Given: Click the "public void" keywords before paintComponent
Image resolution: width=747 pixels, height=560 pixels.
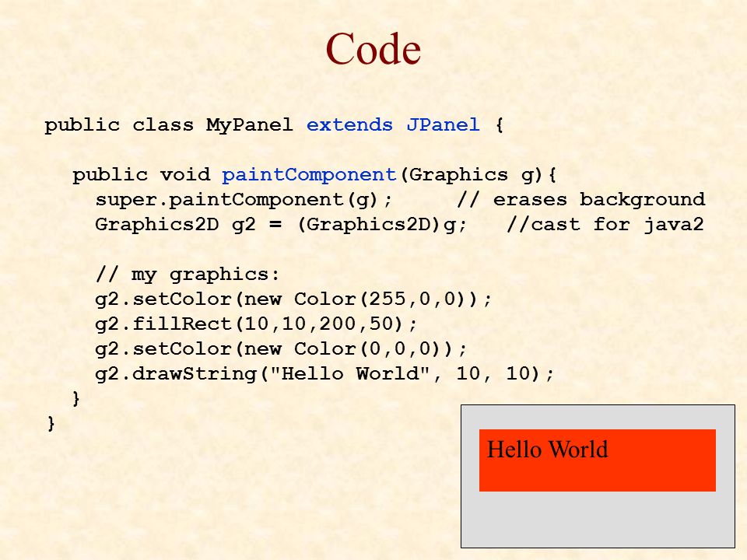Looking at the screenshot, I should click(x=141, y=175).
